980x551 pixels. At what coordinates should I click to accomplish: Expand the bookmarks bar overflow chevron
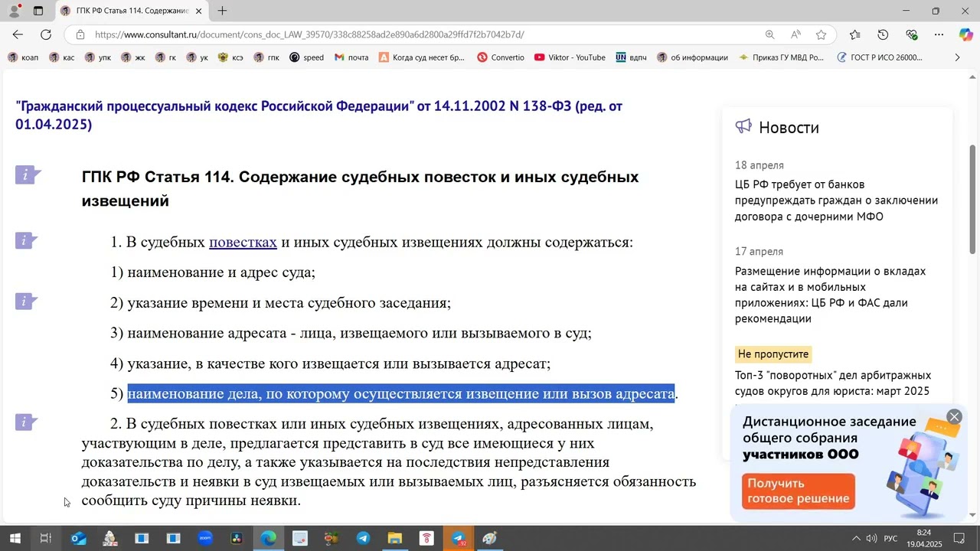click(957, 57)
